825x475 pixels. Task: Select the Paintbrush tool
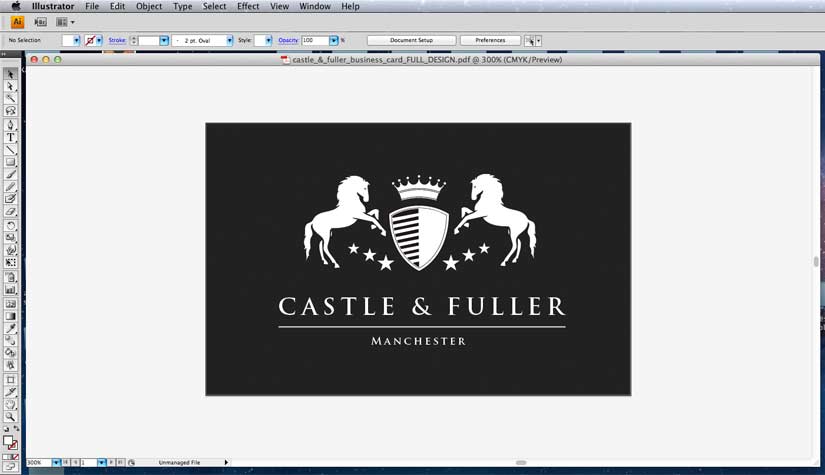pyautogui.click(x=11, y=174)
